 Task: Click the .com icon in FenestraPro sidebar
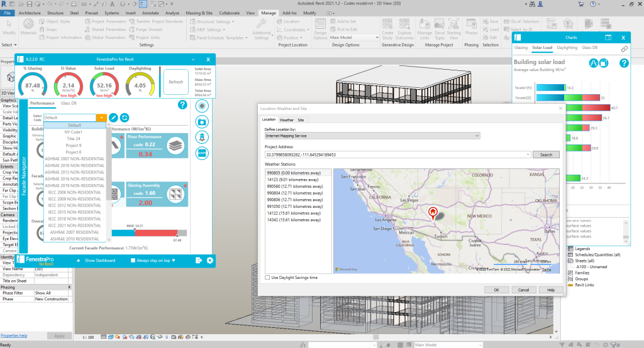pyautogui.click(x=202, y=153)
